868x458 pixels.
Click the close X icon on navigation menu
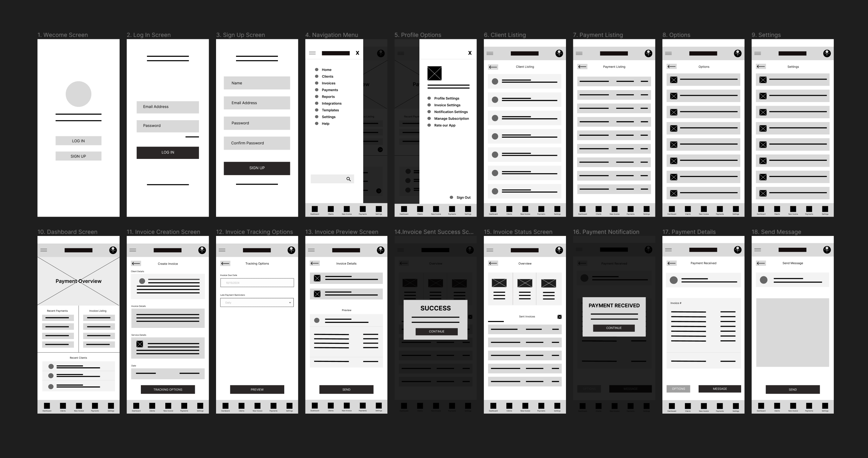coord(357,53)
